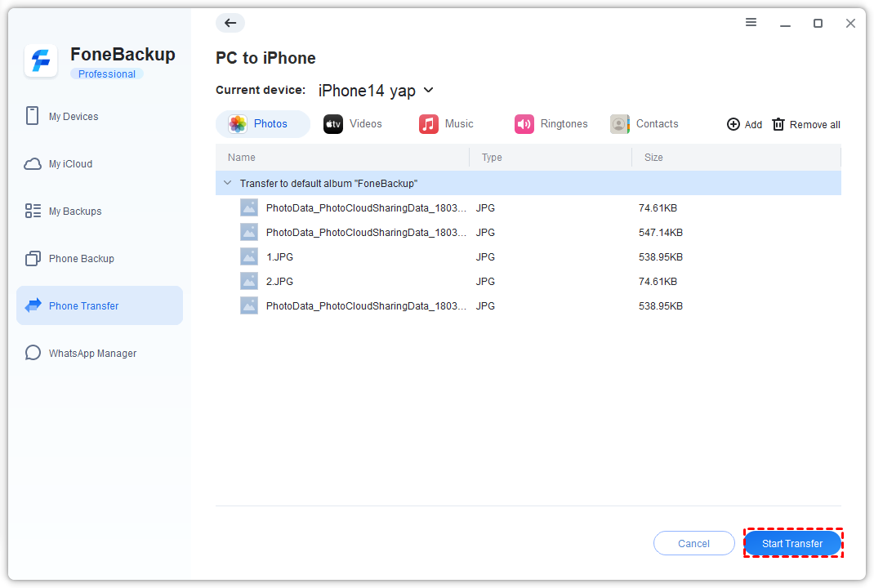Click the My Backups list icon
The width and height of the screenshot is (874, 588).
[x=33, y=211]
